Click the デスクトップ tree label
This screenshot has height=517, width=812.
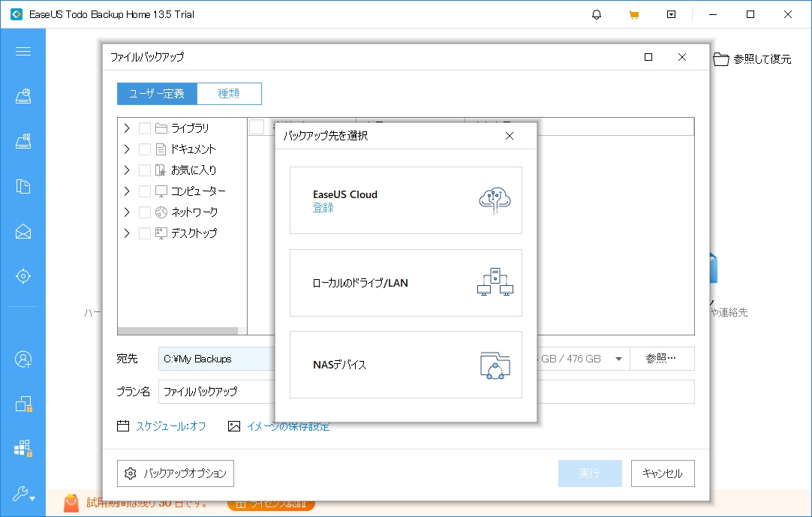click(194, 233)
